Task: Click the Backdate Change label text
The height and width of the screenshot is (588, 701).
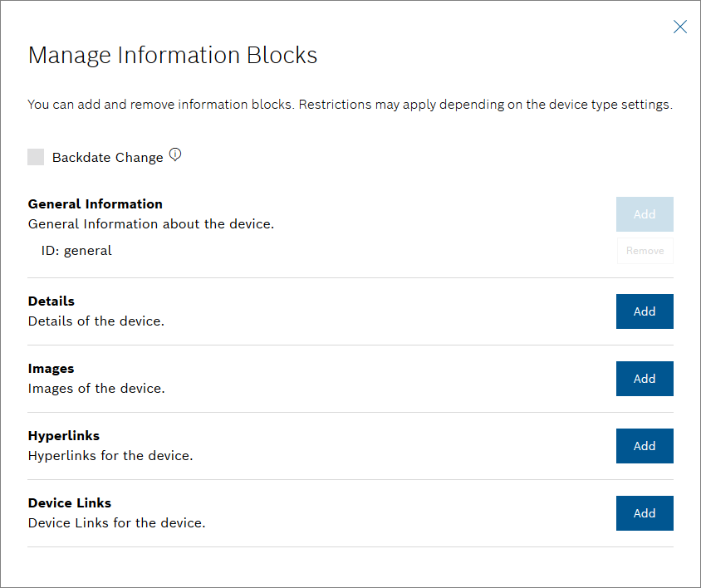Action: [107, 158]
